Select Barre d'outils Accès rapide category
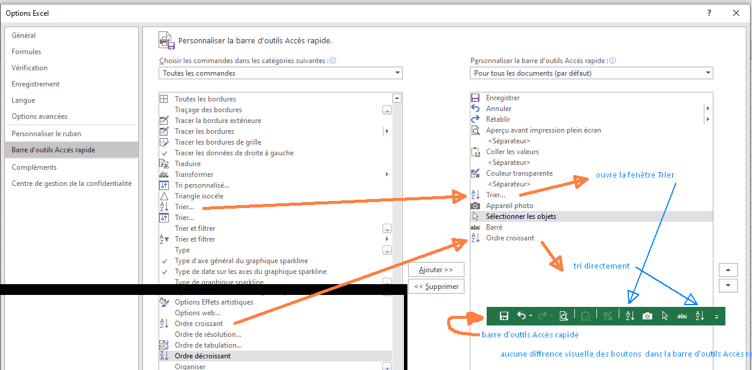Viewport: 752px width, 370px height. tap(71, 150)
